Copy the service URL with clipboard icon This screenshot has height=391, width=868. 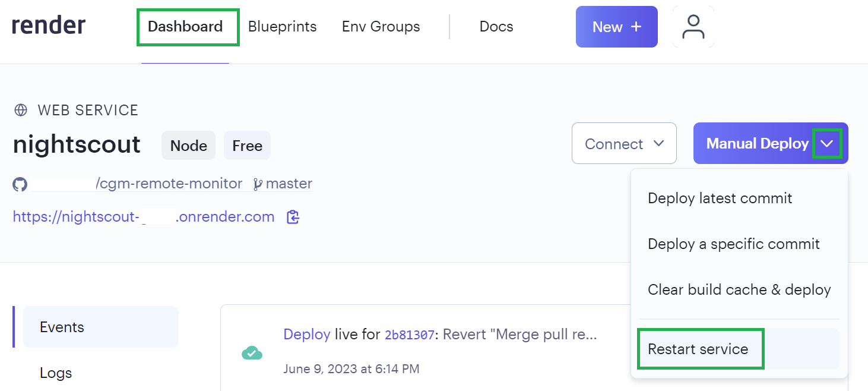click(x=293, y=217)
